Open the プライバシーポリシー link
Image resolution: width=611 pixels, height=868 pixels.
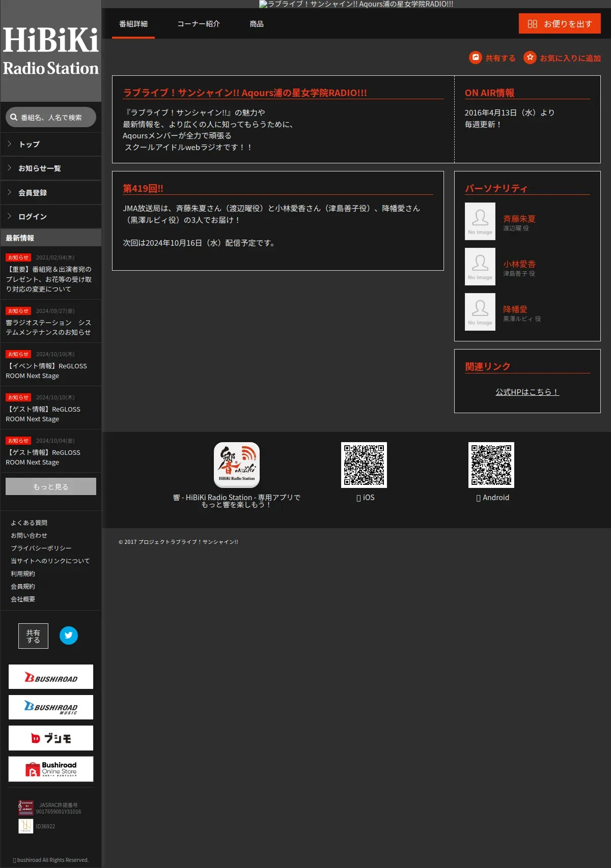click(x=41, y=548)
